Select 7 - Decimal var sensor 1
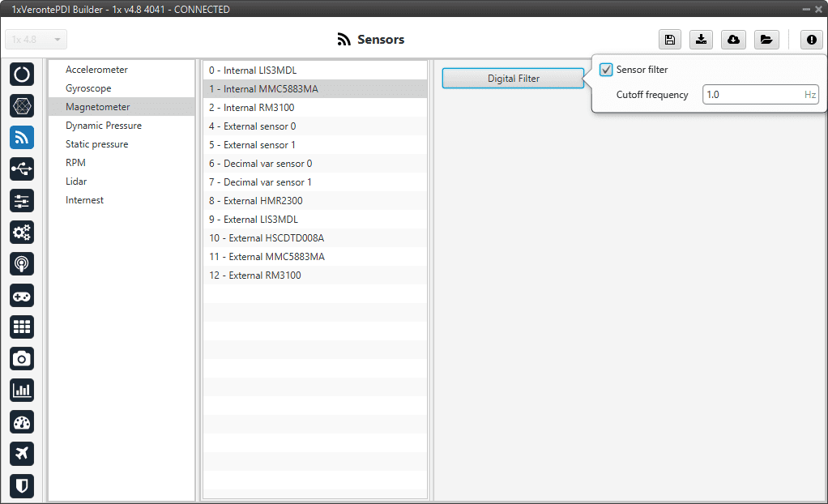The height and width of the screenshot is (504, 828). pyautogui.click(x=314, y=182)
